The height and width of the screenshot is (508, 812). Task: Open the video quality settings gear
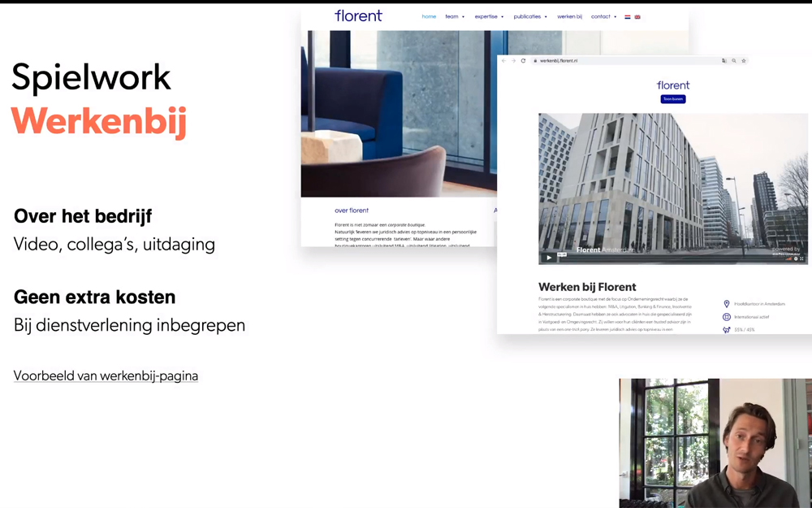pyautogui.click(x=796, y=258)
